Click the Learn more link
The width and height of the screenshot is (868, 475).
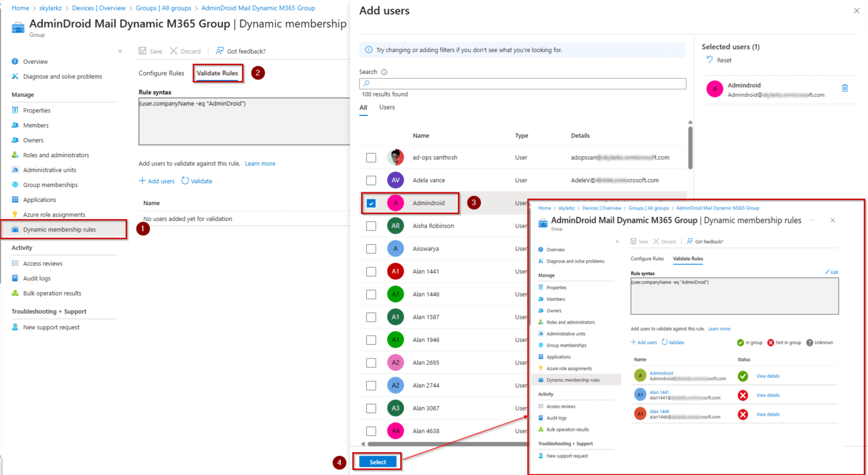coord(260,164)
